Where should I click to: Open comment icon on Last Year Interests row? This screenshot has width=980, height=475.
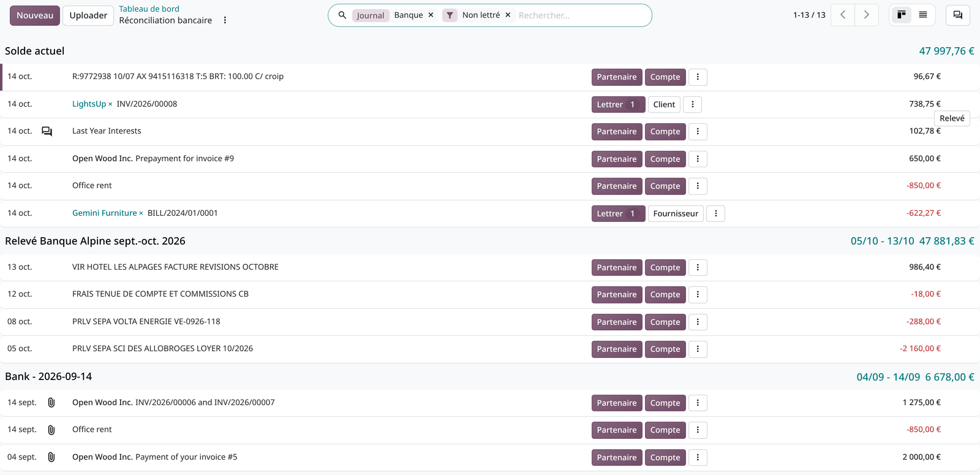tap(47, 131)
